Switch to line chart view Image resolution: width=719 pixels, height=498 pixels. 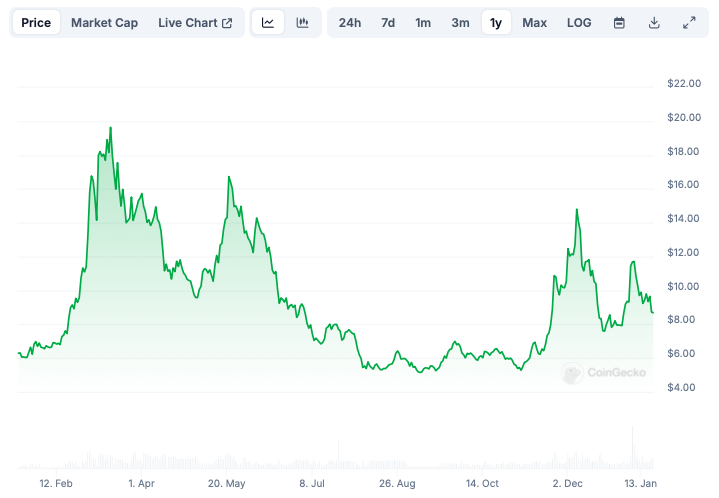pyautogui.click(x=268, y=23)
